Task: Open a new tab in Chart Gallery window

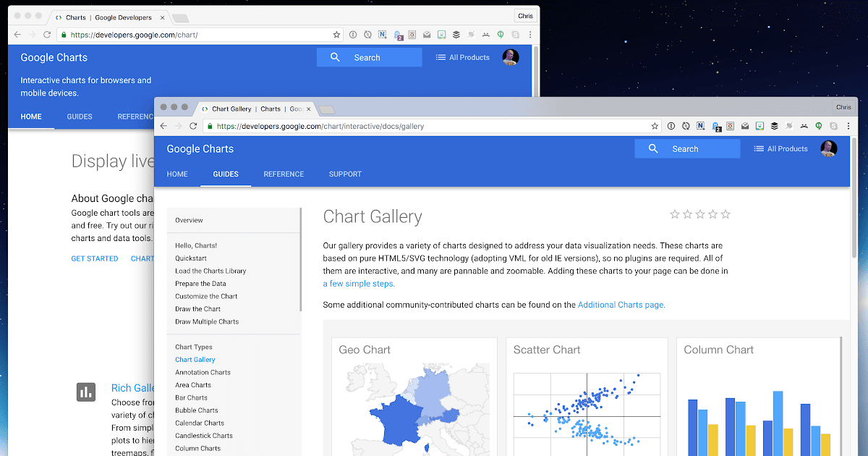Action: pyautogui.click(x=327, y=109)
